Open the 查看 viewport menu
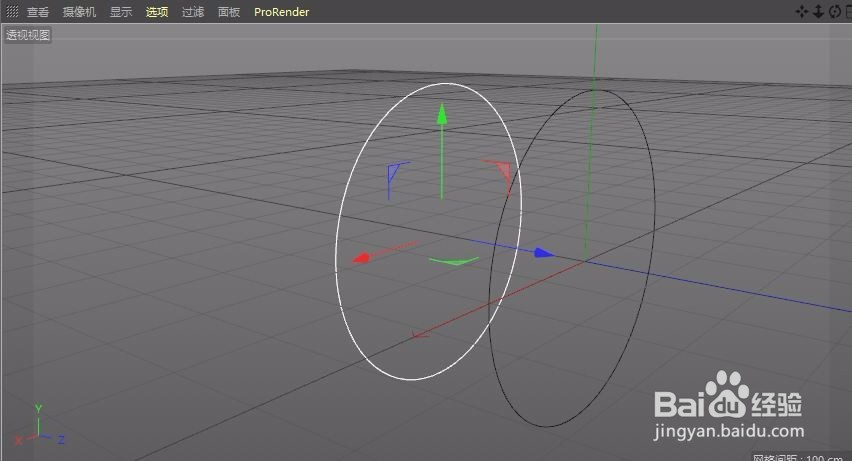Screen dimensions: 852x461 coord(38,11)
